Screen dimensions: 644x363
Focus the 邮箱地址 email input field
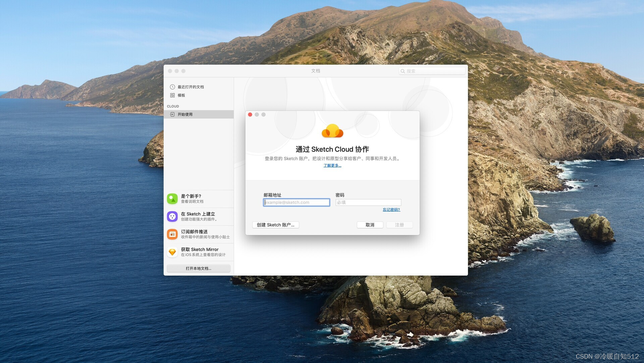[297, 202]
